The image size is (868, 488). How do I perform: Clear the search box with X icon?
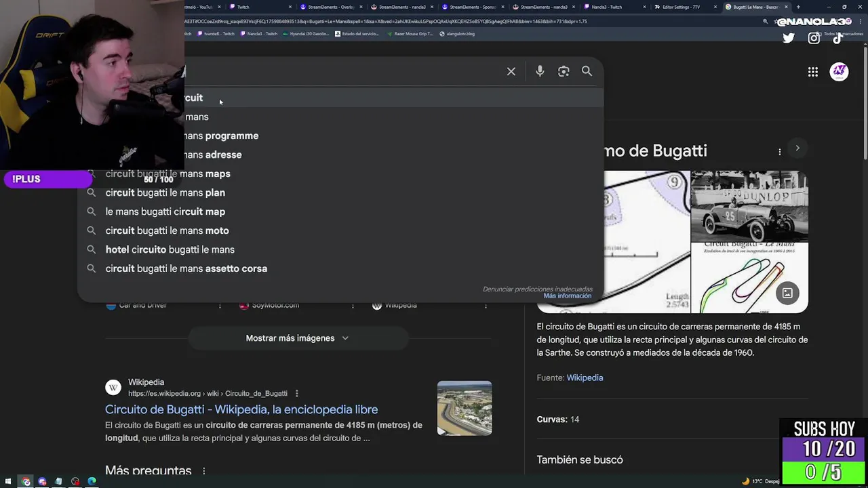coord(511,71)
